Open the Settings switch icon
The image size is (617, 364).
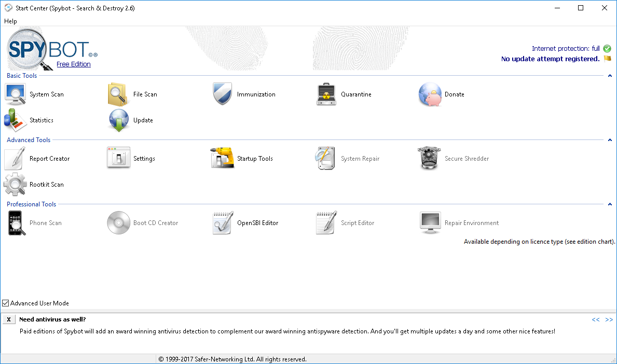(x=118, y=158)
